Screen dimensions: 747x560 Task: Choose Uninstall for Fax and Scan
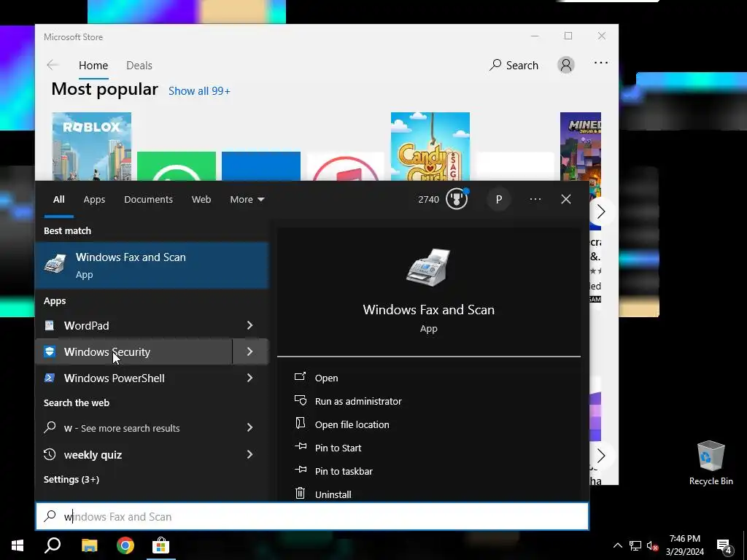click(333, 494)
